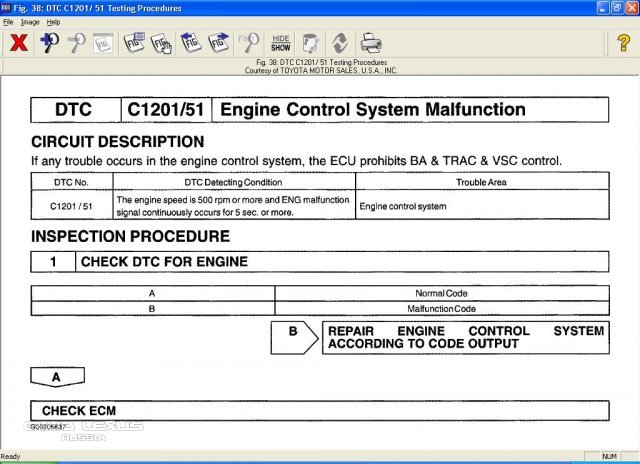Click the gray rotating arrows icon
This screenshot has width=640, height=464.
[x=340, y=43]
